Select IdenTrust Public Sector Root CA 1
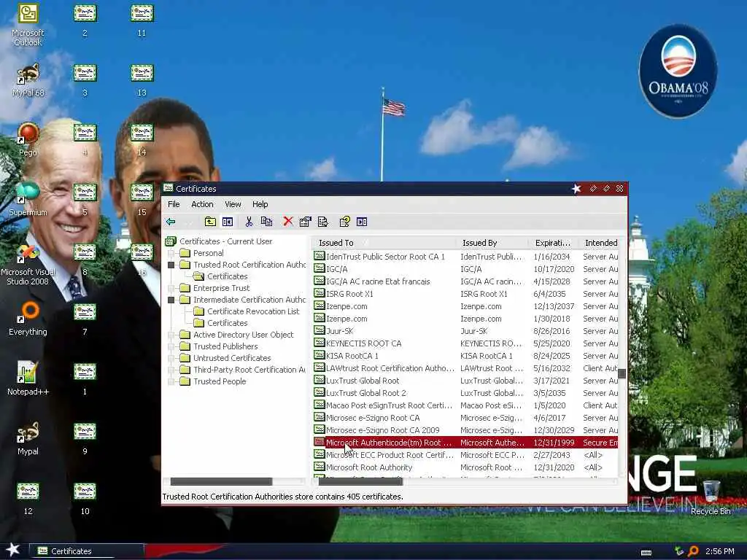The width and height of the screenshot is (747, 560). click(465, 257)
